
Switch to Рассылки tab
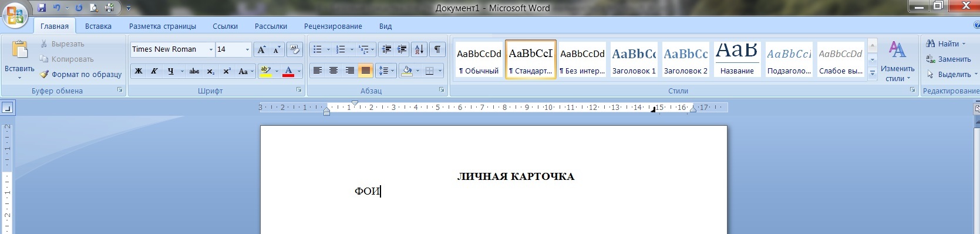coord(271,26)
